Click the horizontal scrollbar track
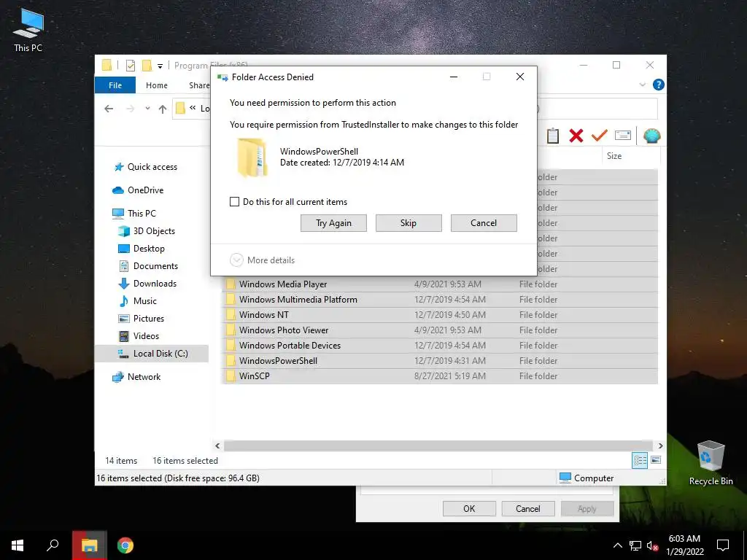 click(x=438, y=446)
